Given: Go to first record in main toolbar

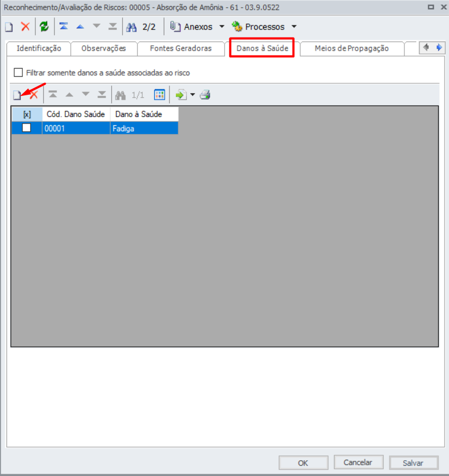Looking at the screenshot, I should tap(64, 26).
